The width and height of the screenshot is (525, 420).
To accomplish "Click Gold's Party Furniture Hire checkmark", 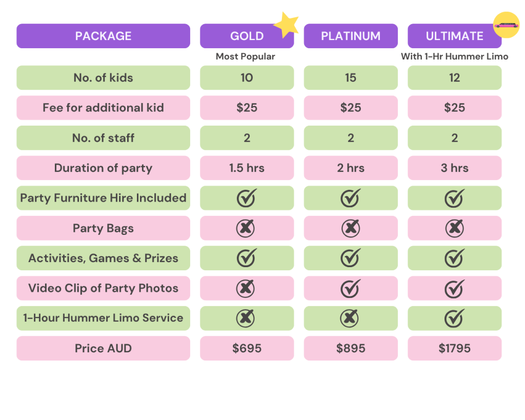I will (247, 198).
